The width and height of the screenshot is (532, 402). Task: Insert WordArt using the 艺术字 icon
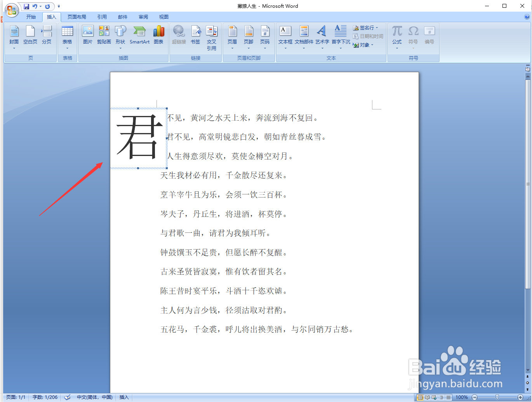coord(322,35)
